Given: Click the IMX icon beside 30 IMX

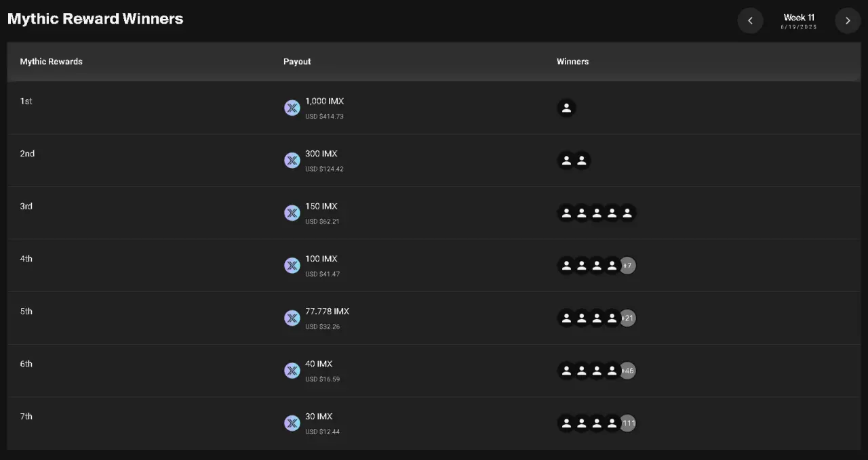Looking at the screenshot, I should coord(292,423).
